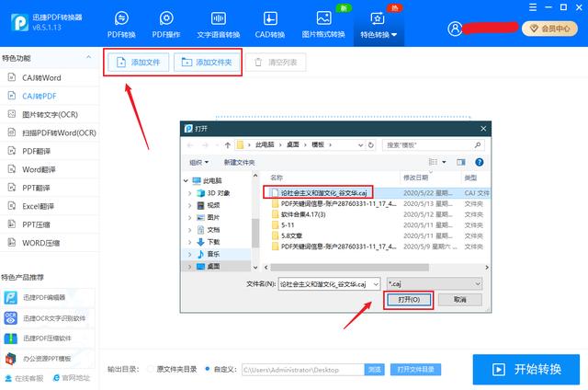Click 浏览 browse button
The width and height of the screenshot is (588, 390).
pos(374,370)
